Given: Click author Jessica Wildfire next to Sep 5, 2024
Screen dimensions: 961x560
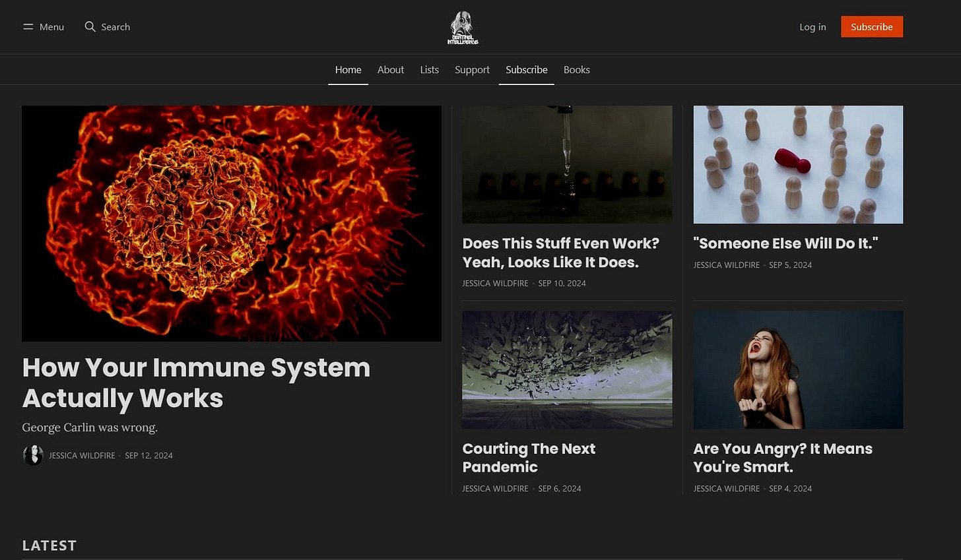Looking at the screenshot, I should [x=727, y=265].
